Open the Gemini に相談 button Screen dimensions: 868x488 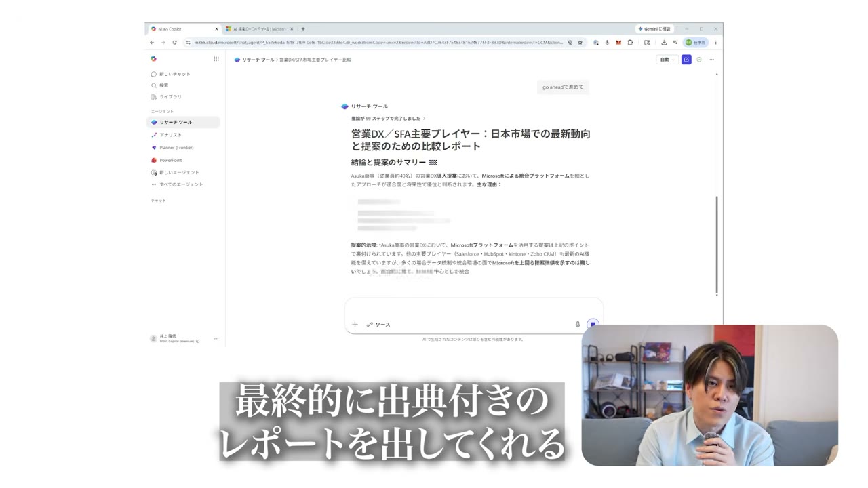pos(654,29)
